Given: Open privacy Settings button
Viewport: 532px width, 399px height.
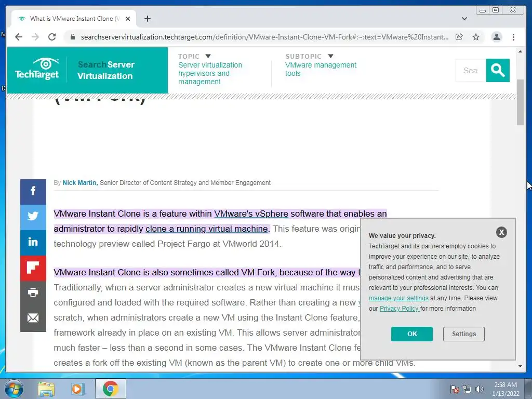Looking at the screenshot, I should click(463, 334).
